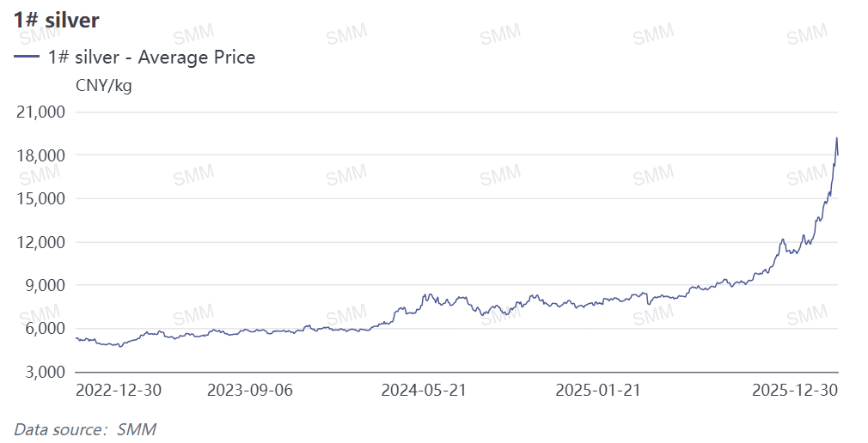Click the "Data source: SMM" text
The height and width of the screenshot is (443, 868).
point(85,428)
